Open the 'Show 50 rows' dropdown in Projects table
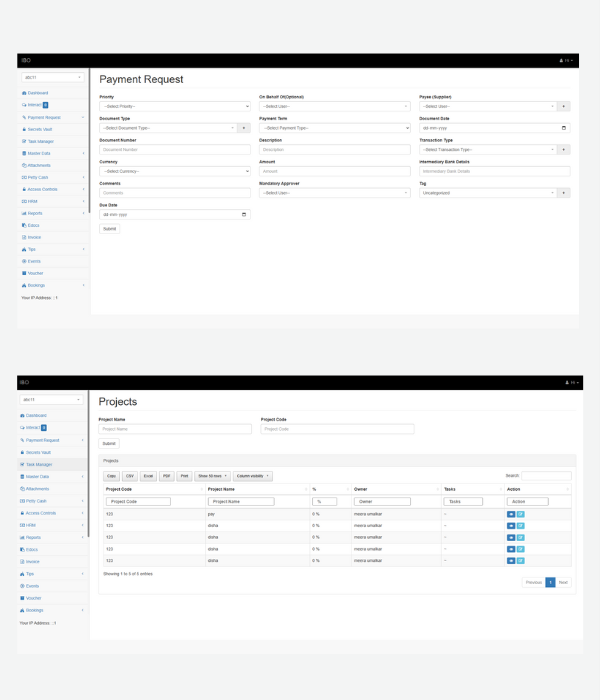The image size is (600, 700). point(213,476)
